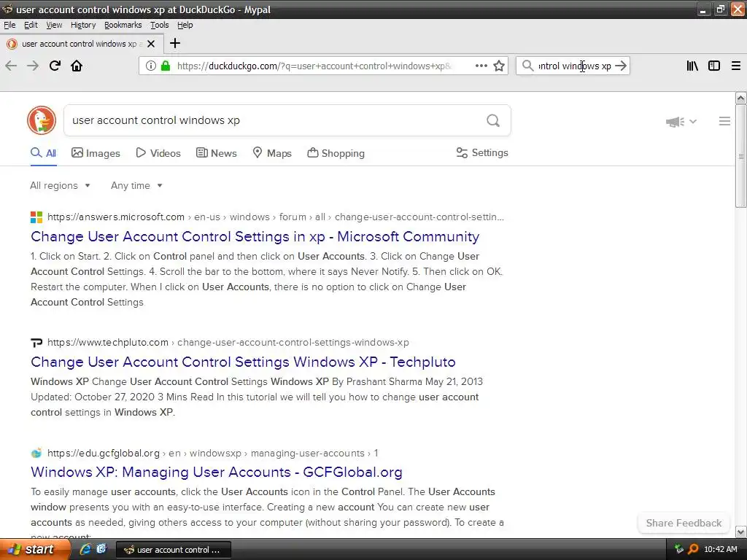The image size is (747, 560).
Task: Open Techpluto result title link
Action: 243,362
